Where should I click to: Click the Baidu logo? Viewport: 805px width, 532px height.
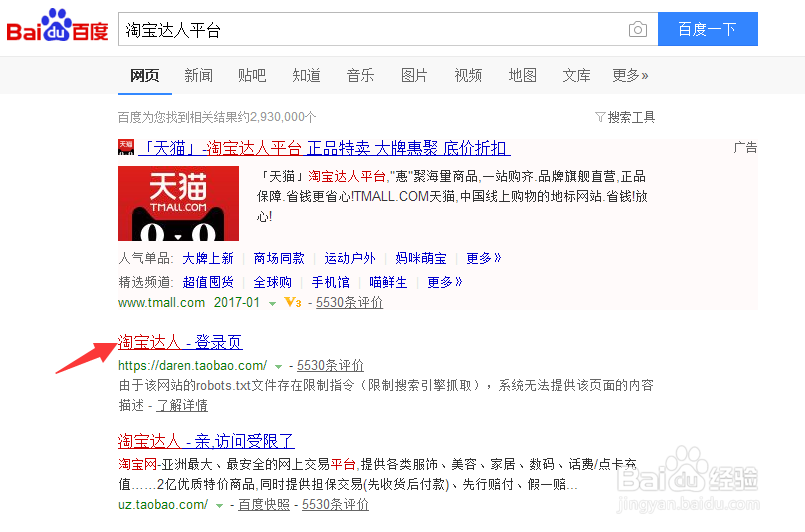(57, 26)
